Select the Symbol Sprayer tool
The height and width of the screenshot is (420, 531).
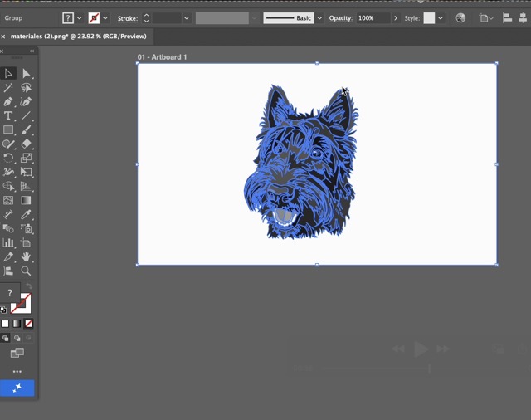coord(26,228)
